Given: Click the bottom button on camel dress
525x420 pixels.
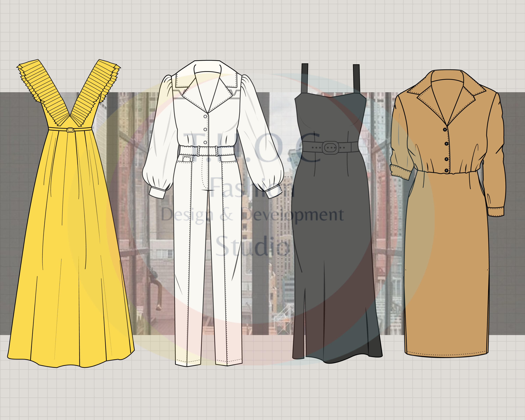Looking at the screenshot, I should [x=447, y=170].
